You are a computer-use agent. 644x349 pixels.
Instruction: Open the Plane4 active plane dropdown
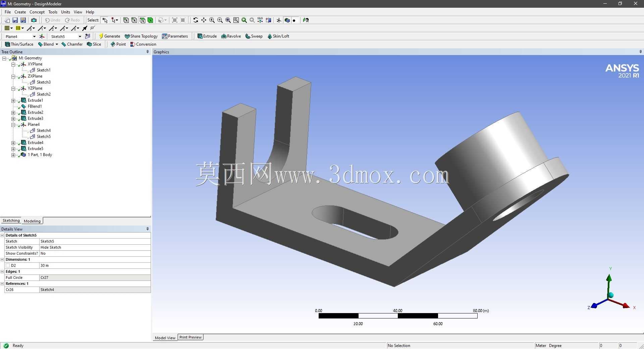(34, 37)
